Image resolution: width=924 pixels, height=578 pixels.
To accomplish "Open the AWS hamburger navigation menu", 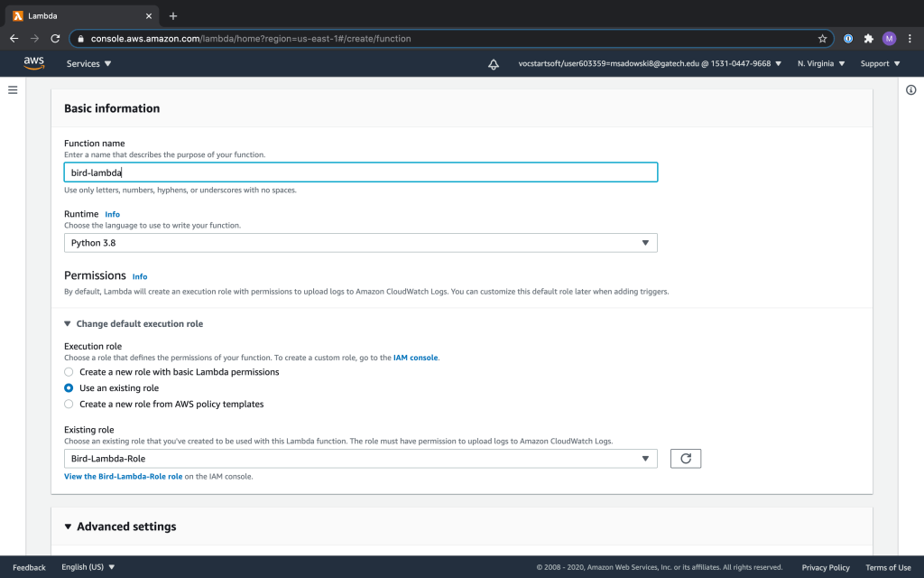I will click(x=13, y=89).
